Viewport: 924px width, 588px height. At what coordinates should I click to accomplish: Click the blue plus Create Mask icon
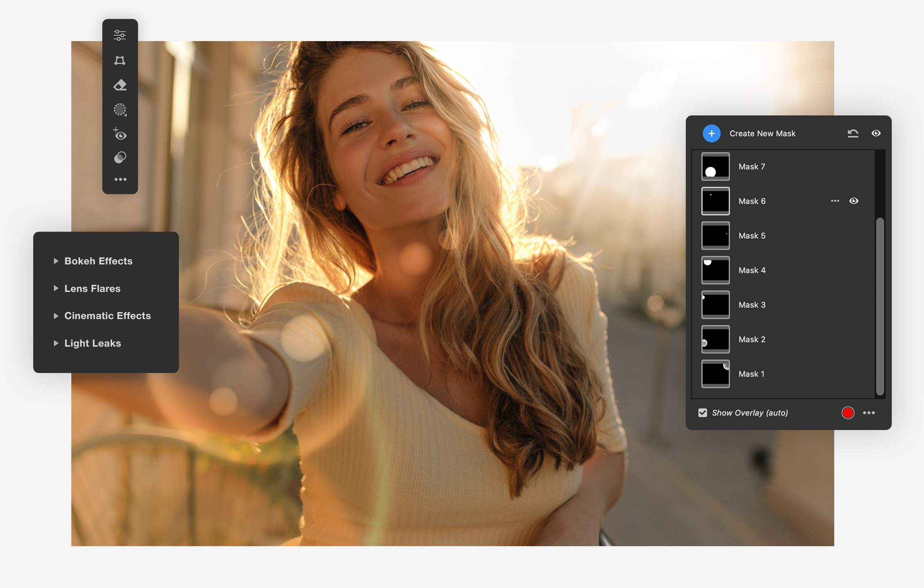(x=711, y=133)
